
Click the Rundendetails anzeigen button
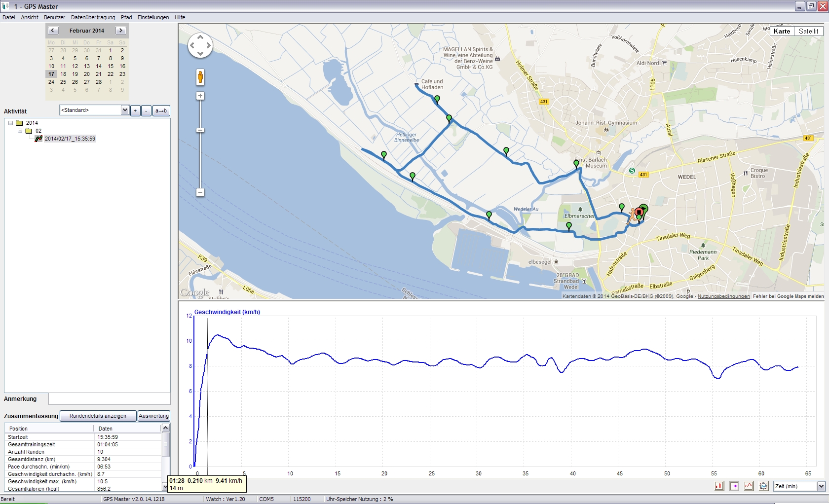98,416
